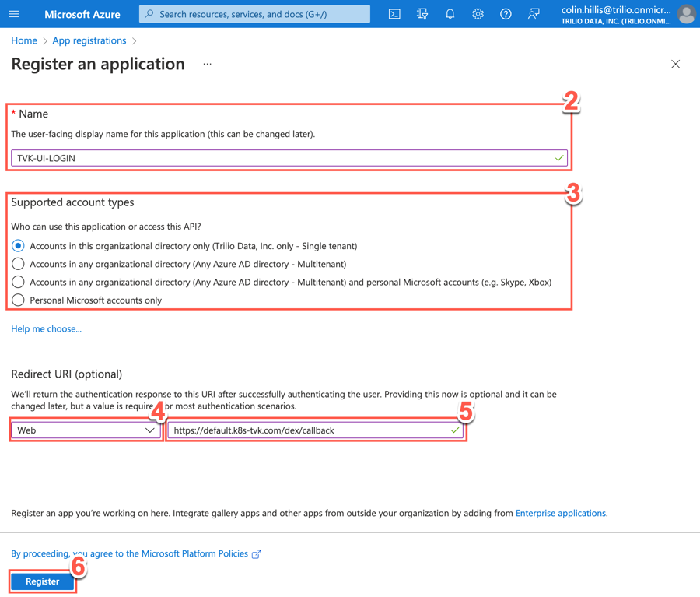Viewport: 700px width, 597px height.
Task: Close the Register an application pane
Action: pyautogui.click(x=675, y=64)
